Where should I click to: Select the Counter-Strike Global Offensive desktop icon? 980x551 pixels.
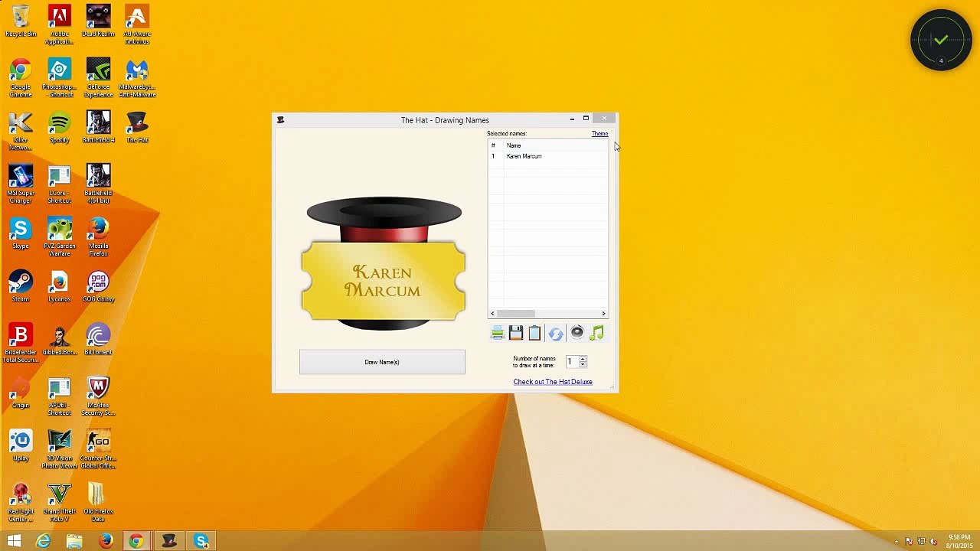(x=98, y=448)
